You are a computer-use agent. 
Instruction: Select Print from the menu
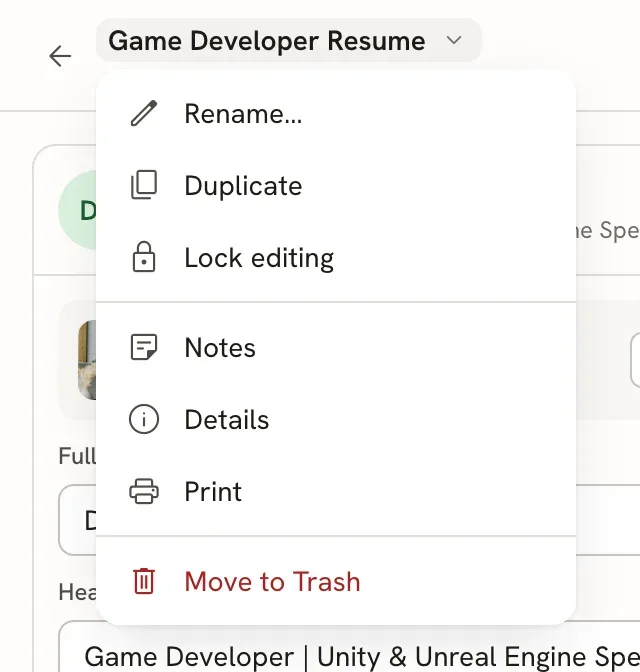click(336, 491)
